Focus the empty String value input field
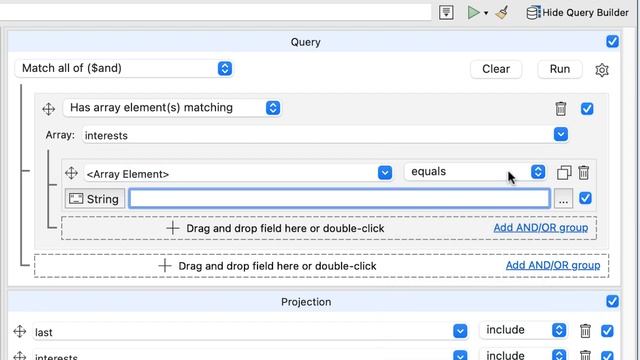The height and width of the screenshot is (360, 640). click(x=339, y=199)
